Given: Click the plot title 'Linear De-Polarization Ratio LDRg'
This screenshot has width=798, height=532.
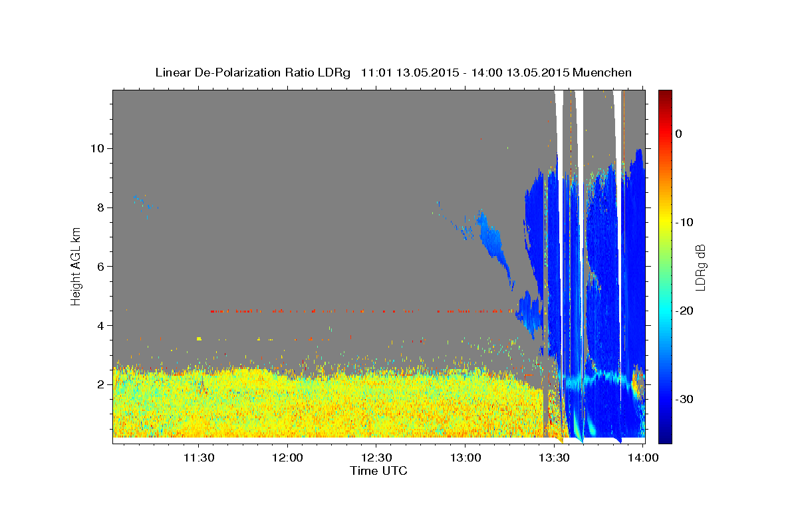Looking at the screenshot, I should (x=252, y=72).
